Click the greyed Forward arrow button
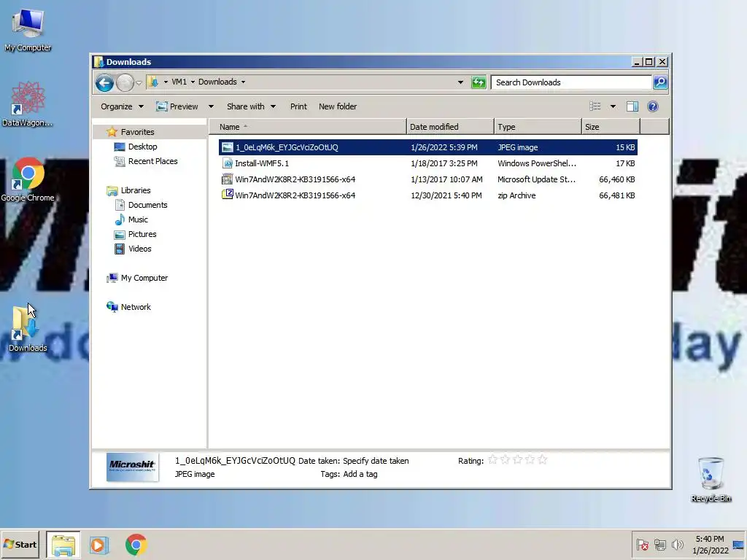This screenshot has width=747, height=560. point(125,83)
